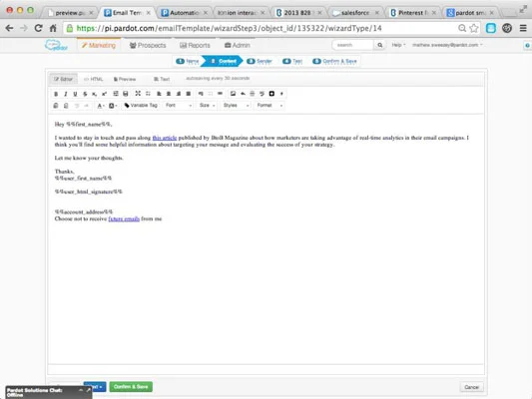Expand the Size dropdown

[x=207, y=106]
